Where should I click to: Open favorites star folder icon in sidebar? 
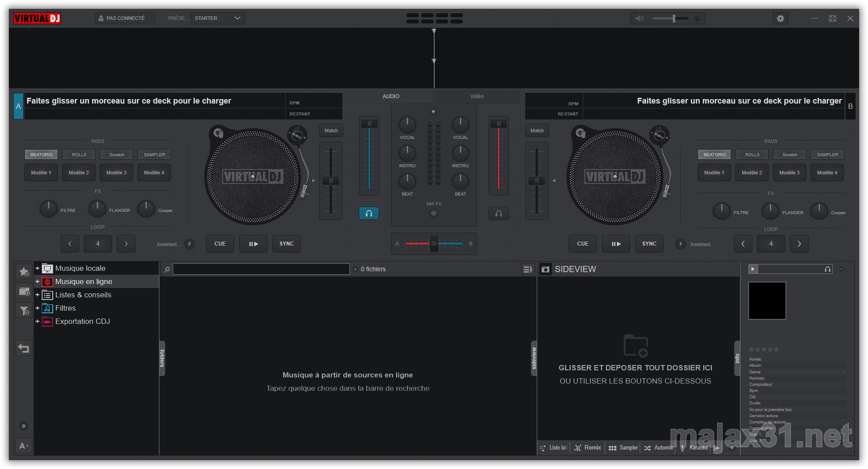24,271
